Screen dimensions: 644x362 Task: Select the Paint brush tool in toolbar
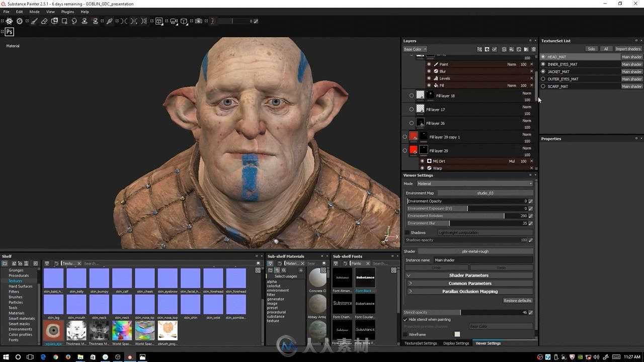[x=34, y=21]
